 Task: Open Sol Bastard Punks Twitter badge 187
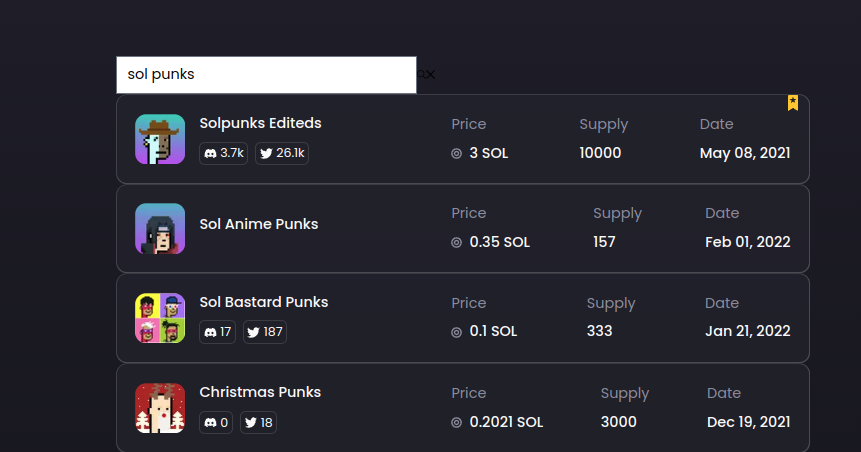(265, 332)
